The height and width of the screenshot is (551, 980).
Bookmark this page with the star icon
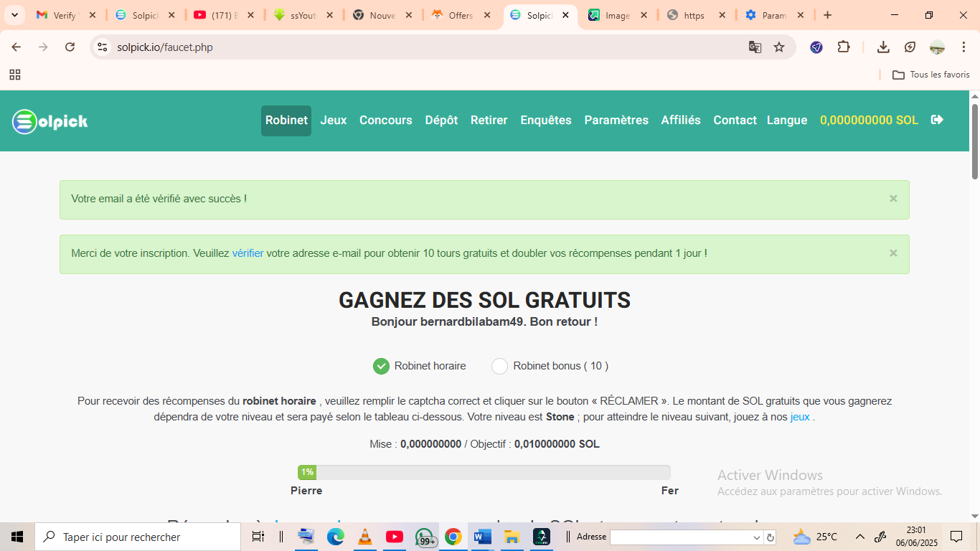point(779,47)
